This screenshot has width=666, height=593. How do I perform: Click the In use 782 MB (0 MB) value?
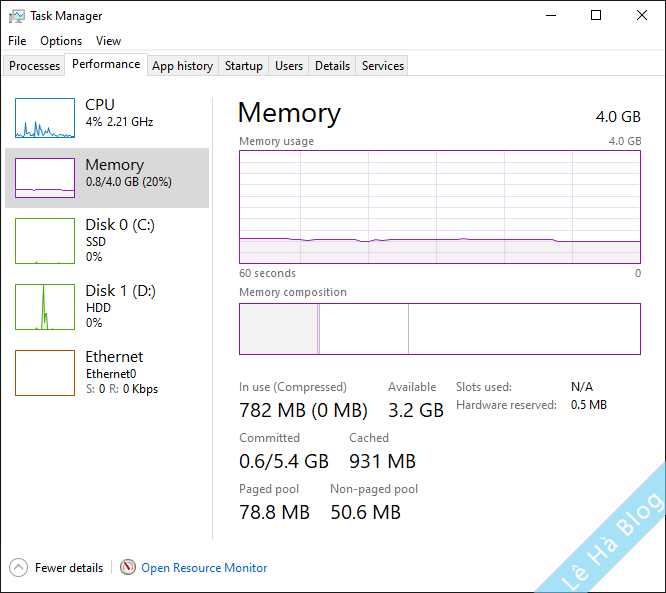303,410
